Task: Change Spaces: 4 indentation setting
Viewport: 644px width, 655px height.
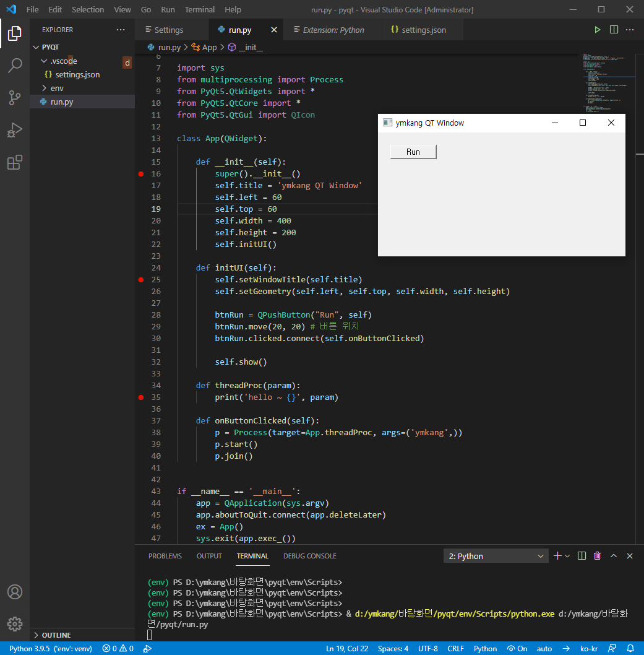Action: click(x=393, y=648)
